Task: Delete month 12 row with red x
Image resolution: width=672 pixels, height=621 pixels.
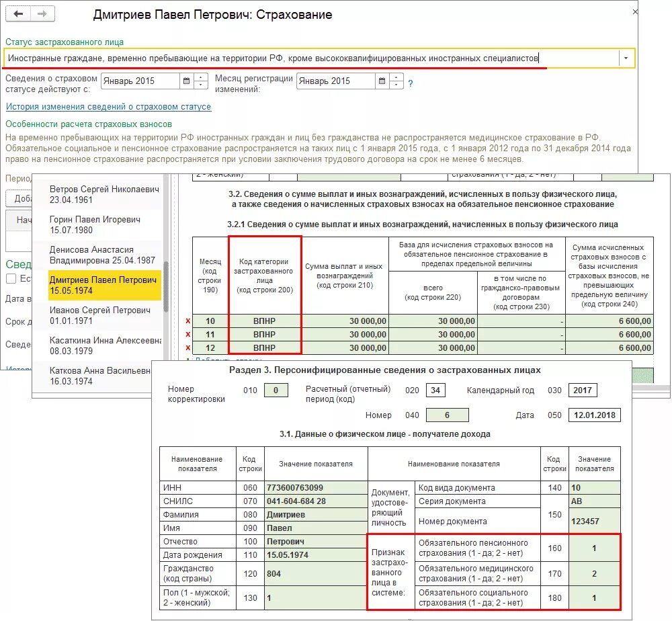Action: [x=187, y=347]
